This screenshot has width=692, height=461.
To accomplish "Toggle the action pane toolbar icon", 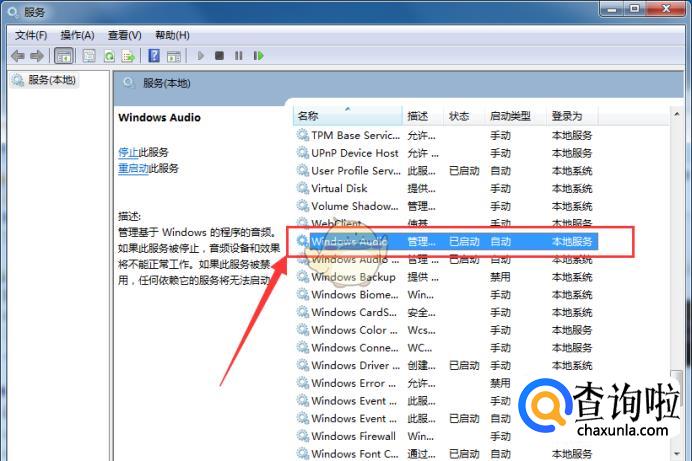I will (x=174, y=56).
